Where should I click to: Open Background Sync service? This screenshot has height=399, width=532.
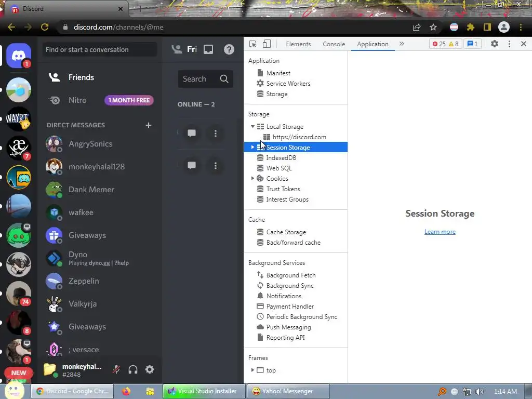click(x=285, y=286)
